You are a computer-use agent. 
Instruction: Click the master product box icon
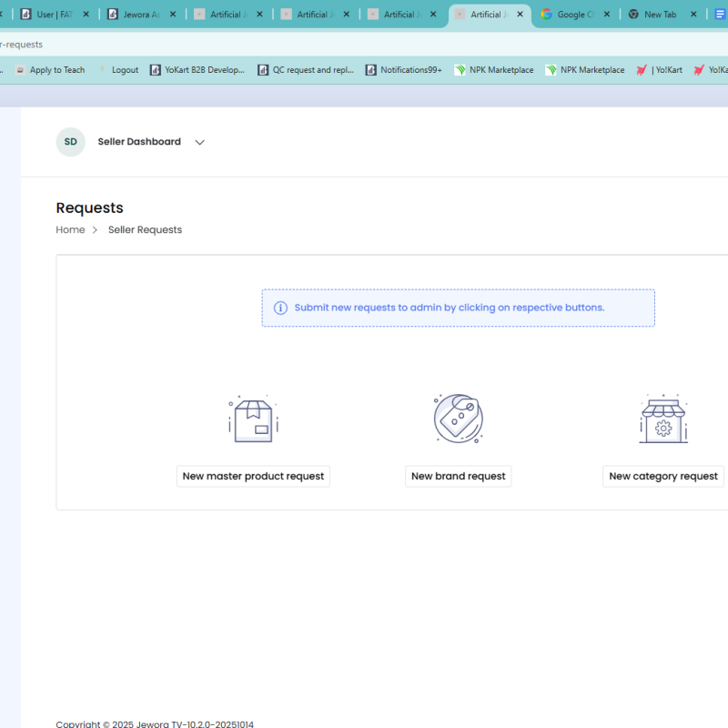[x=253, y=420]
